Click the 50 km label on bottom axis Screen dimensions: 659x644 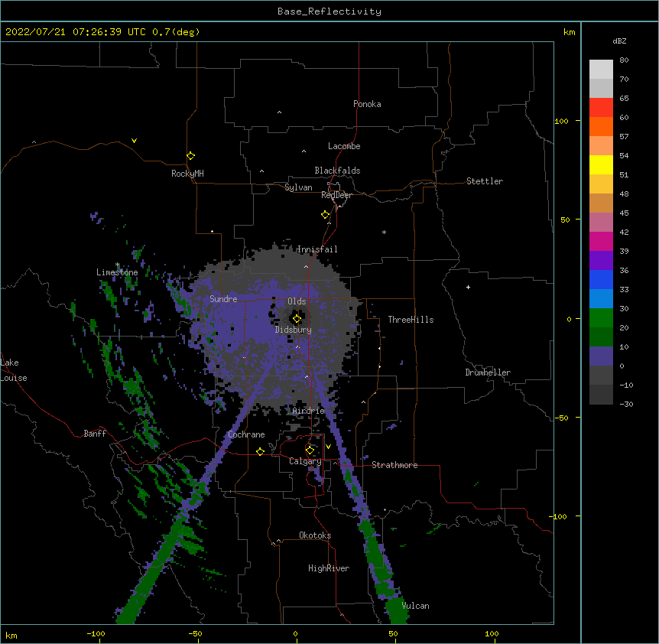(393, 633)
